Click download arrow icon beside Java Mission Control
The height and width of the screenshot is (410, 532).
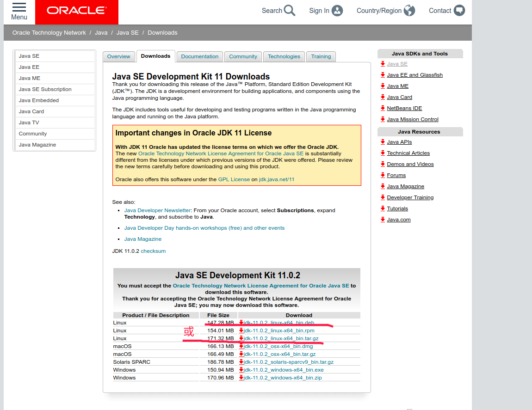coord(383,119)
